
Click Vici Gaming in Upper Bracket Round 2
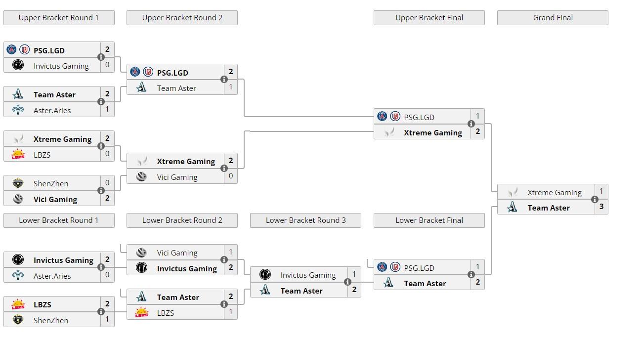[177, 177]
